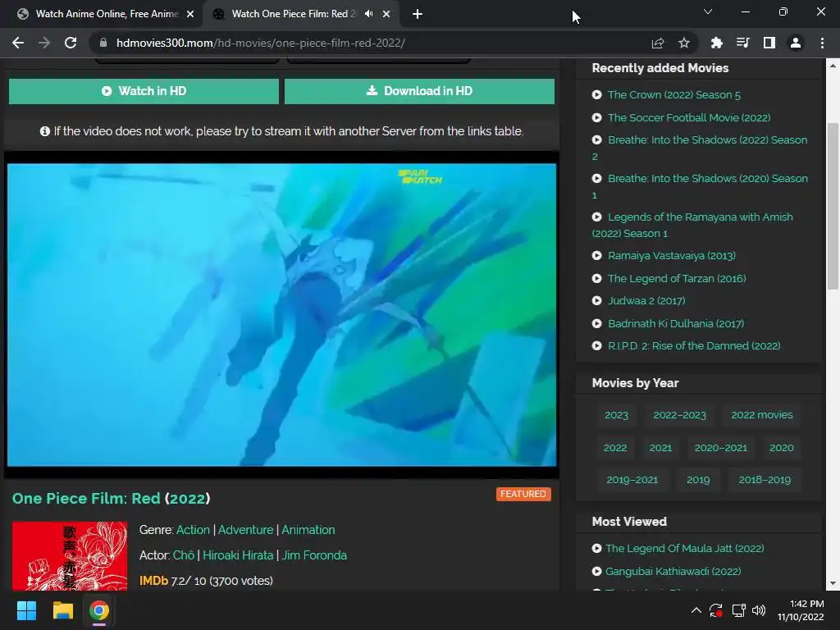The image size is (840, 630).
Task: Close the One Piece Film: Red tab
Action: click(386, 14)
